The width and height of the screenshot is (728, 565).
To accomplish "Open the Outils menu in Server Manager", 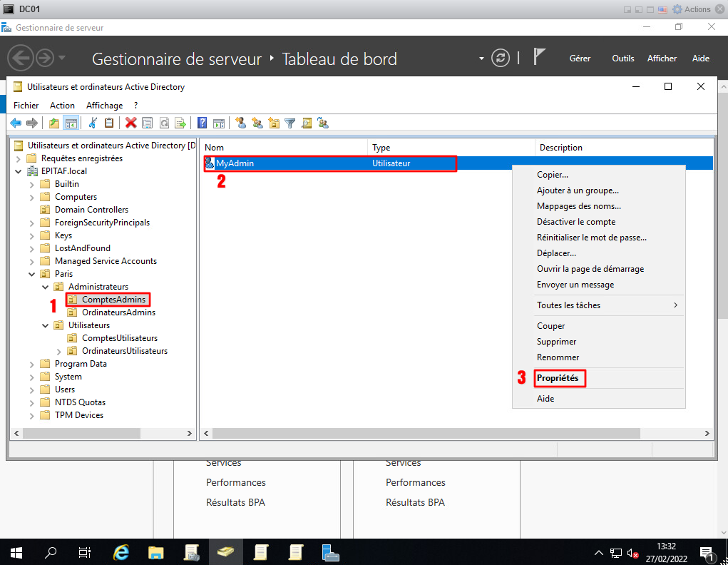I will tap(622, 58).
